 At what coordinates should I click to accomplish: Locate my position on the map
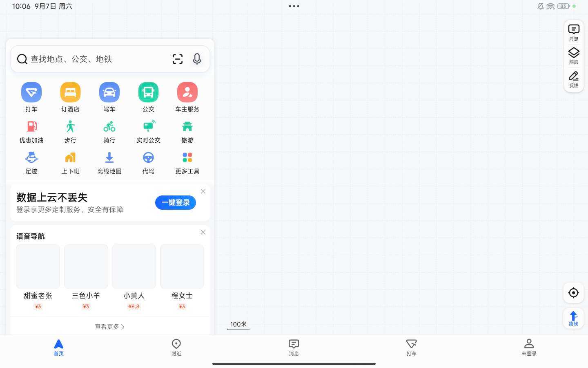[x=573, y=293]
